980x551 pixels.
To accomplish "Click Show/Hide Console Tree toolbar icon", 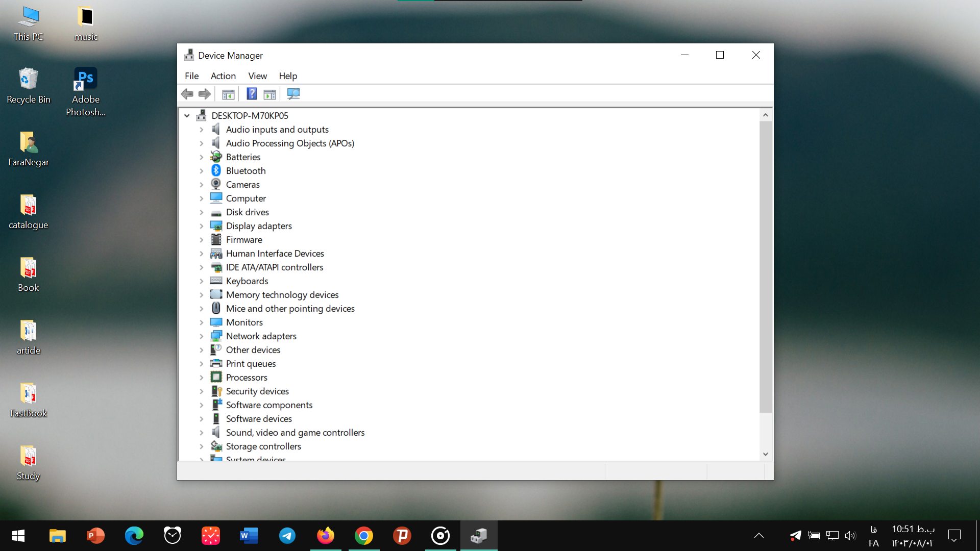I will (228, 94).
